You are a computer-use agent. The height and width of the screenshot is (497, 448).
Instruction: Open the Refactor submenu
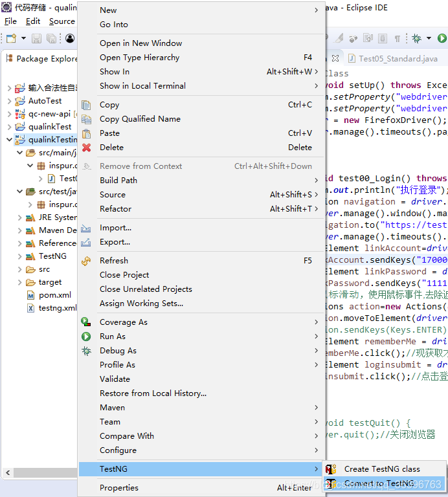point(201,209)
